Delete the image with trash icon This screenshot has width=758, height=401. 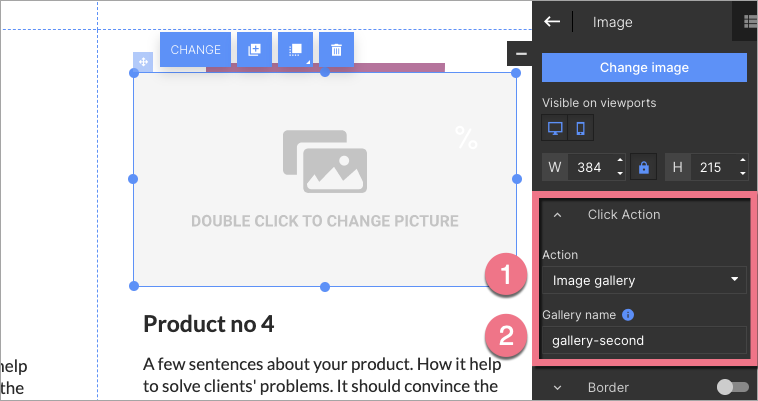(x=336, y=50)
